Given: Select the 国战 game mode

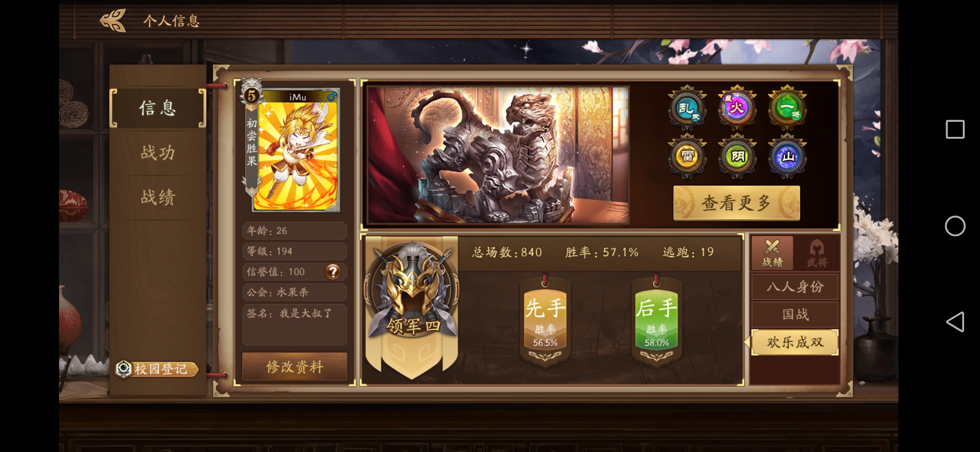Looking at the screenshot, I should [795, 314].
